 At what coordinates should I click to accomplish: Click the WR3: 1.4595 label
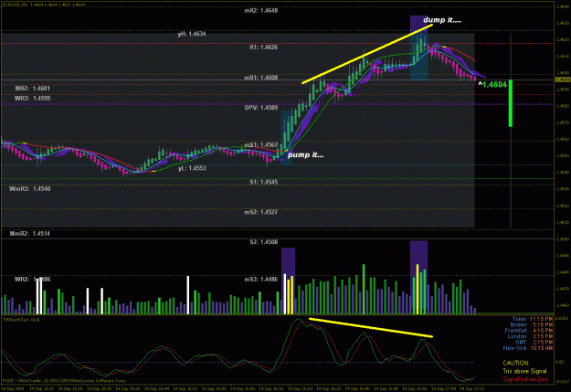pyautogui.click(x=32, y=99)
